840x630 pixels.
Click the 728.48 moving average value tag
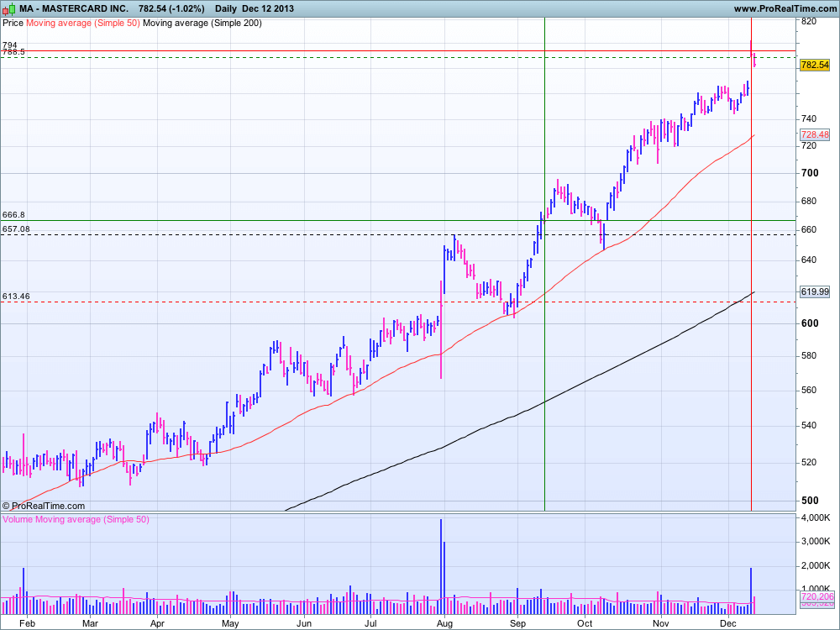[815, 134]
